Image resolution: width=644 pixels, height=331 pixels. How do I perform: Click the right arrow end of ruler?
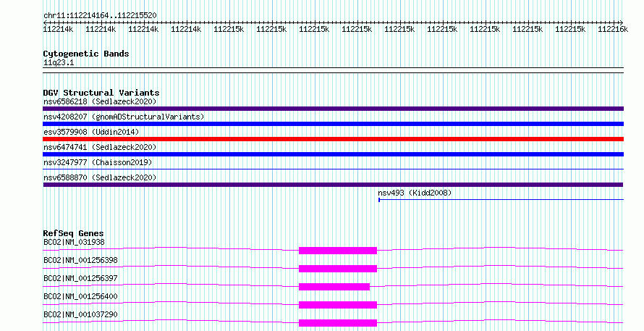point(622,22)
